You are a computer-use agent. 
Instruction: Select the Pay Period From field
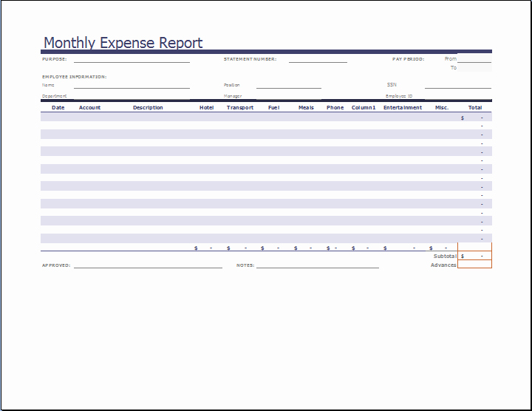tap(475, 58)
